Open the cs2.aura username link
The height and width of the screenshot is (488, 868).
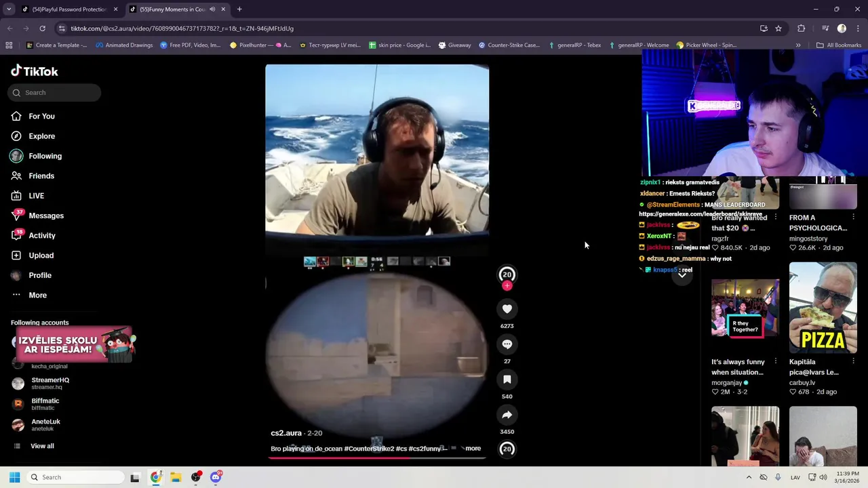286,433
